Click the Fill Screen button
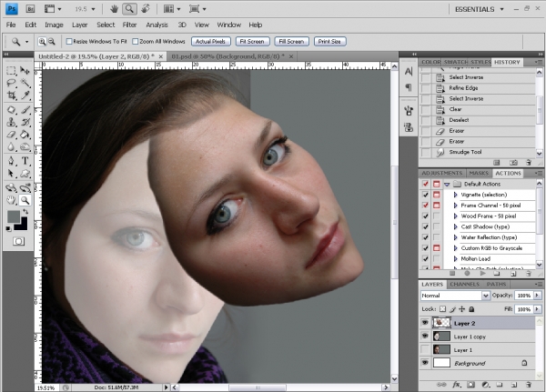This screenshot has height=392, width=546. pos(291,42)
